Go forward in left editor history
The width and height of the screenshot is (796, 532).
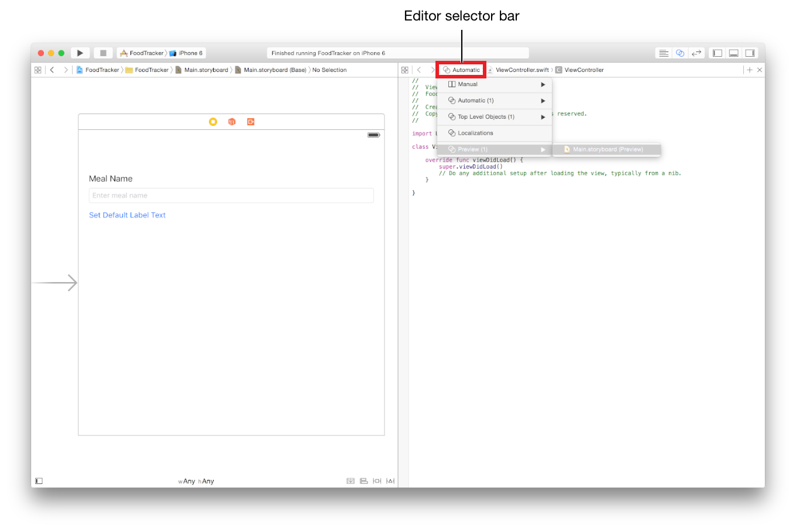click(66, 70)
